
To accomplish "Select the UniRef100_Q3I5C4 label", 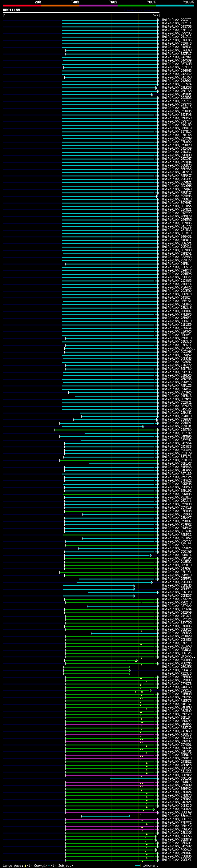I will coord(177,84).
